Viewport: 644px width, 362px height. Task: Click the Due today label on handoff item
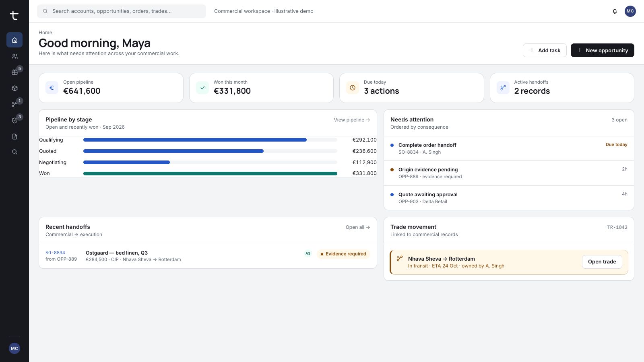tap(616, 145)
